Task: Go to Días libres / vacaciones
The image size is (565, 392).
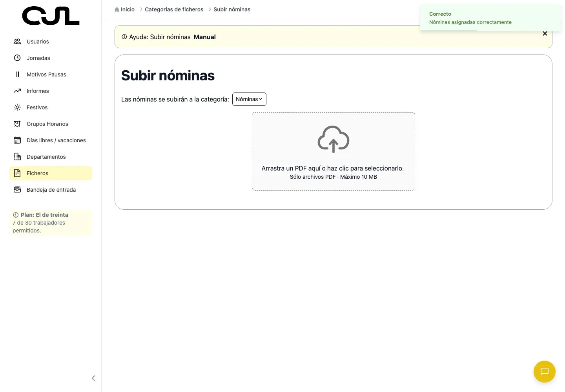Action: (51, 140)
